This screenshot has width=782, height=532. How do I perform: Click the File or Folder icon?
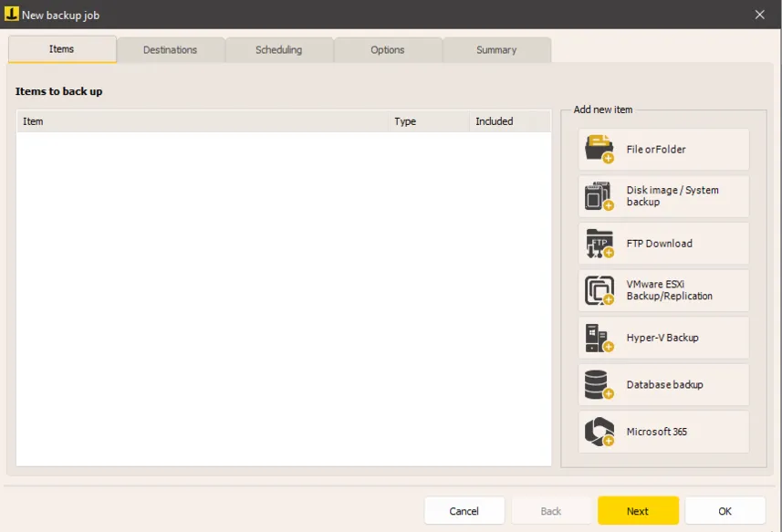(x=600, y=149)
